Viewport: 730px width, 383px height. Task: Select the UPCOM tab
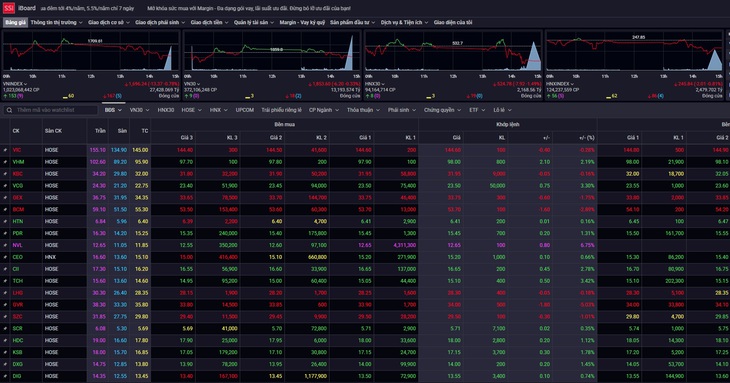coord(244,110)
